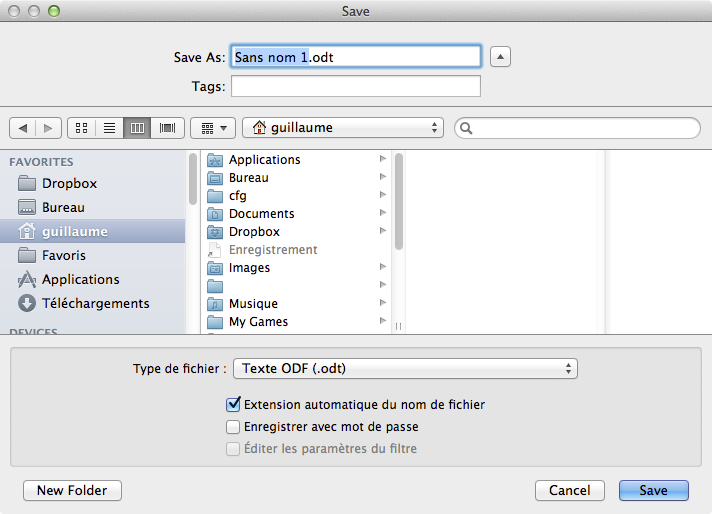Screen dimensions: 712x514
Task: Switch to column view
Action: (137, 128)
